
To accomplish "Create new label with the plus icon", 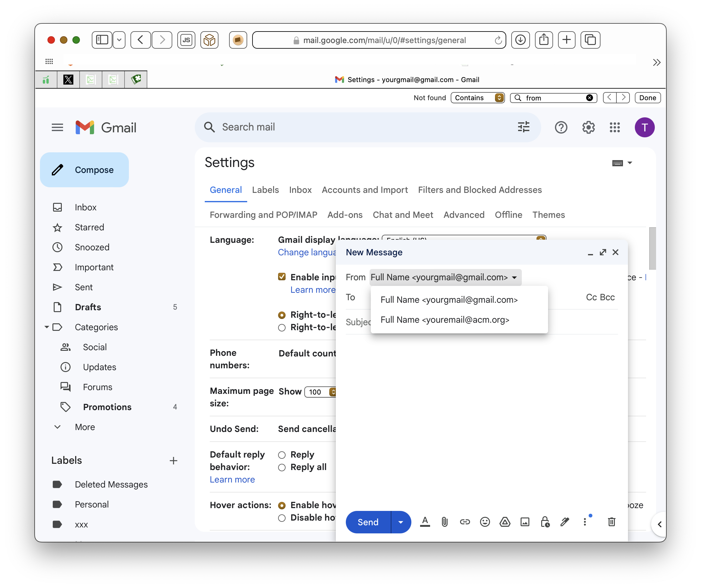I will [173, 461].
